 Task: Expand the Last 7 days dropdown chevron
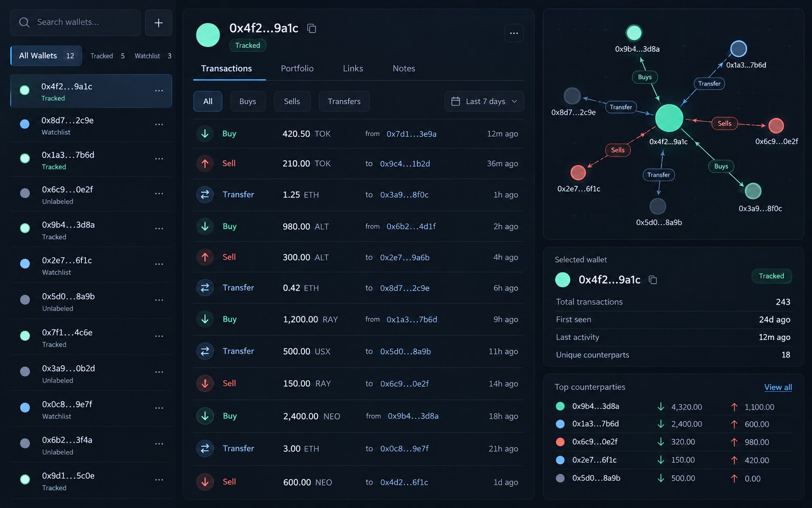tap(515, 101)
